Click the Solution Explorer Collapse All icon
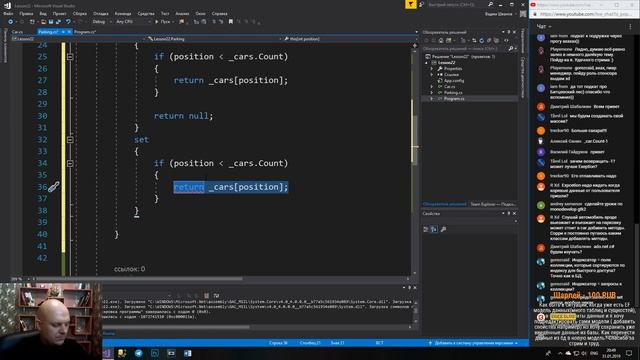 (489, 40)
